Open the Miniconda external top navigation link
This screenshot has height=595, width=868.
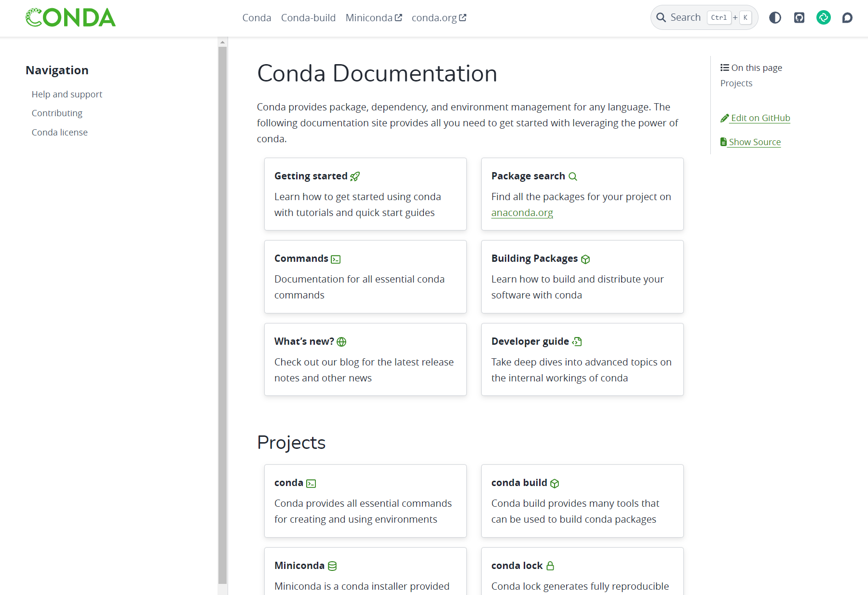(374, 18)
